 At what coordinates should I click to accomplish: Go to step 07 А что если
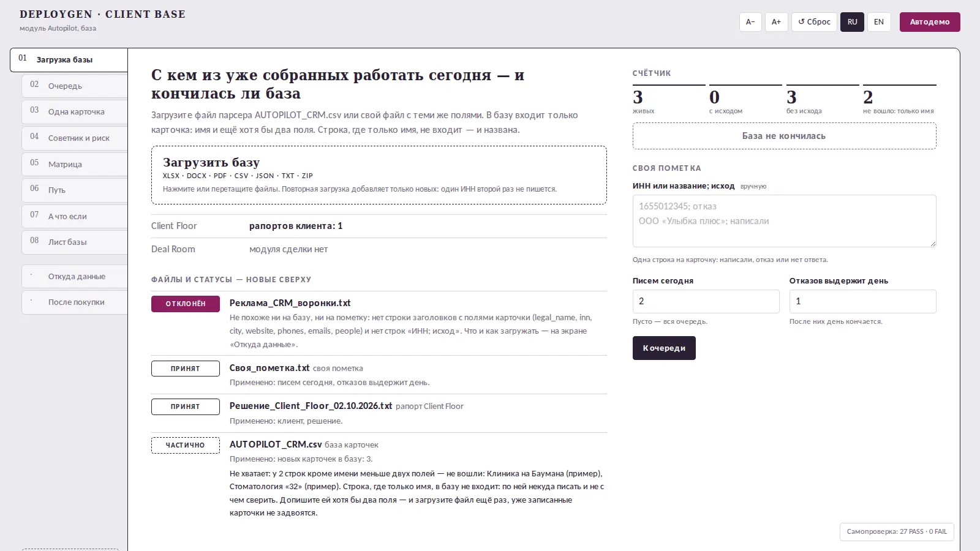point(75,216)
